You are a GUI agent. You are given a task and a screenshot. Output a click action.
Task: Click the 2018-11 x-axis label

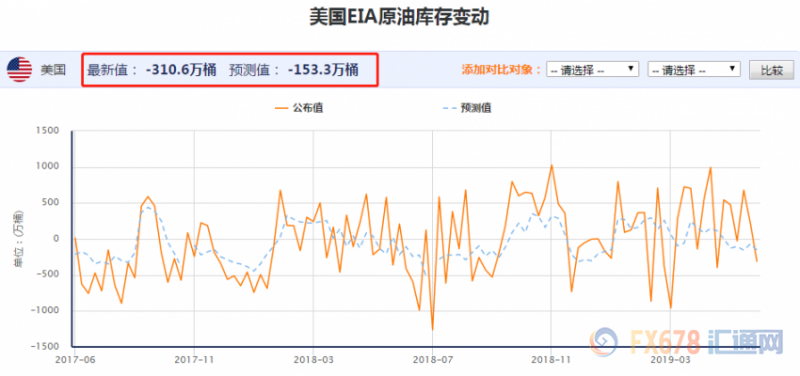click(x=551, y=359)
